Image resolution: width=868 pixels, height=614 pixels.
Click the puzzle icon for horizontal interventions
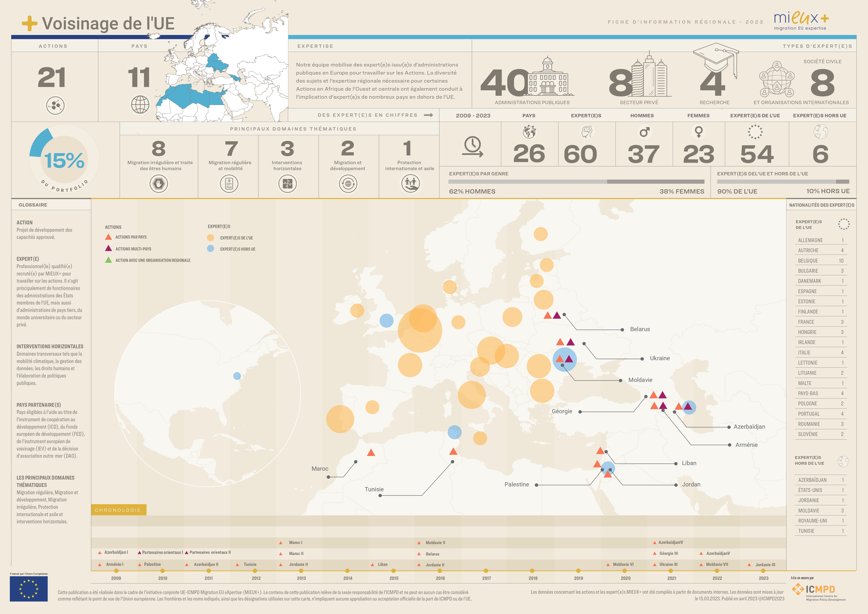point(287,184)
